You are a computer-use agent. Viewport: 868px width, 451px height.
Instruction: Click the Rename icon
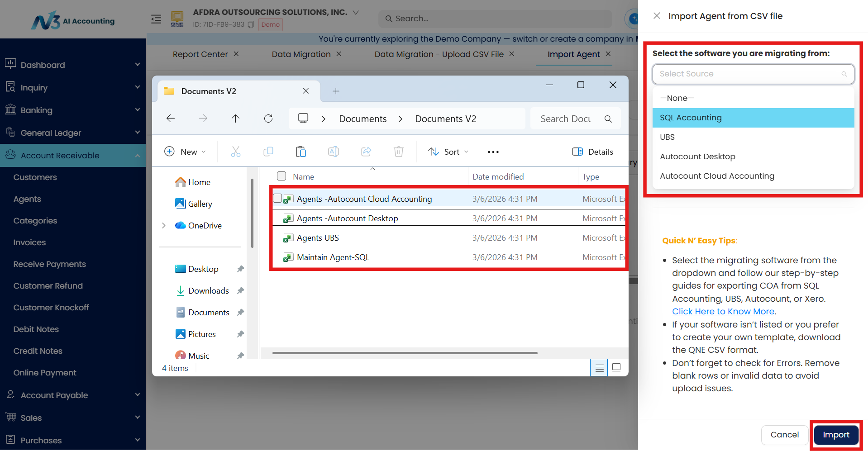pos(334,152)
